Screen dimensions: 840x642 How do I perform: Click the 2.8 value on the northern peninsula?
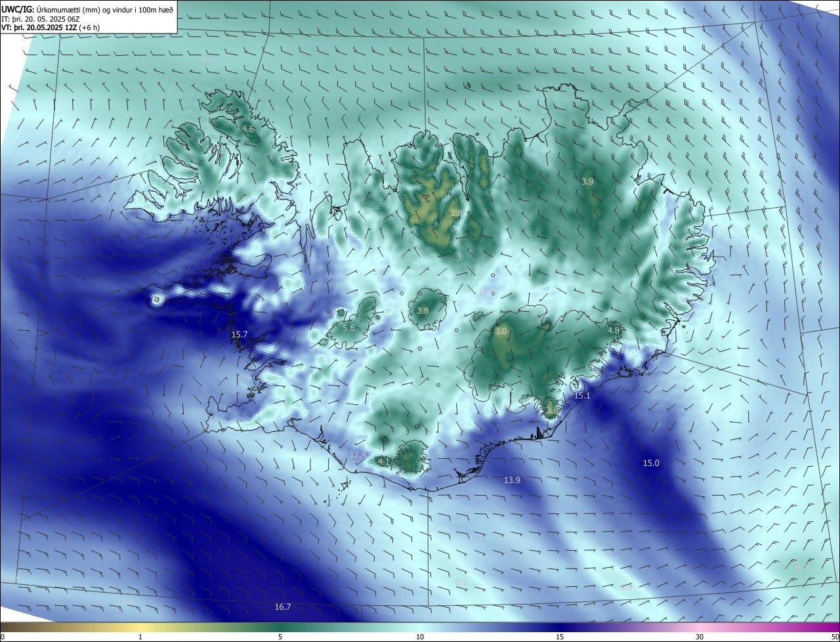pyautogui.click(x=455, y=213)
